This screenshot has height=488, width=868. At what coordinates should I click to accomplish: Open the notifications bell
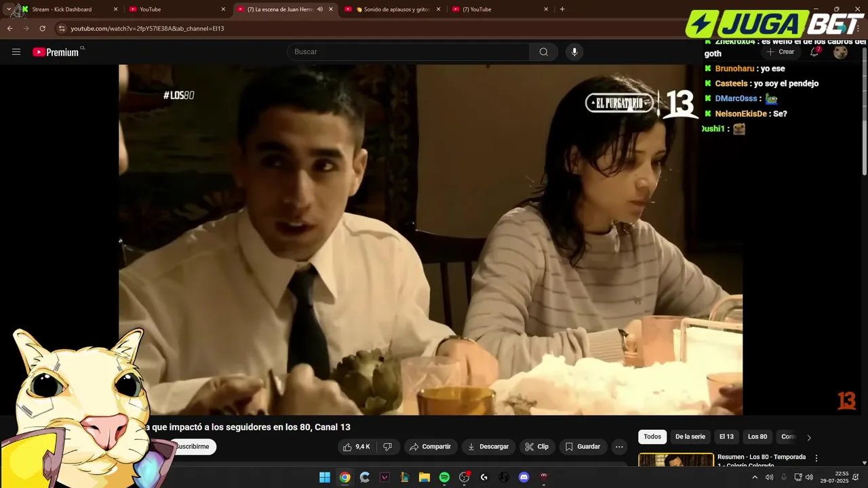814,52
